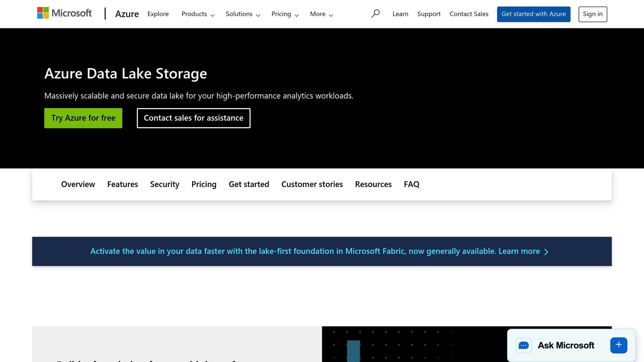This screenshot has width=644, height=362.
Task: Click the Sign in button
Action: (x=592, y=14)
